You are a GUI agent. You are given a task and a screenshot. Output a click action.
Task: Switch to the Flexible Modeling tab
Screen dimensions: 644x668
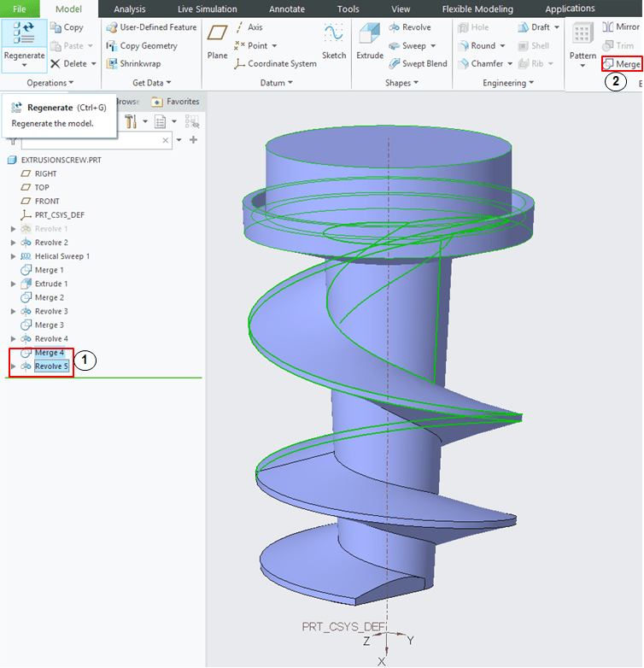(x=477, y=9)
